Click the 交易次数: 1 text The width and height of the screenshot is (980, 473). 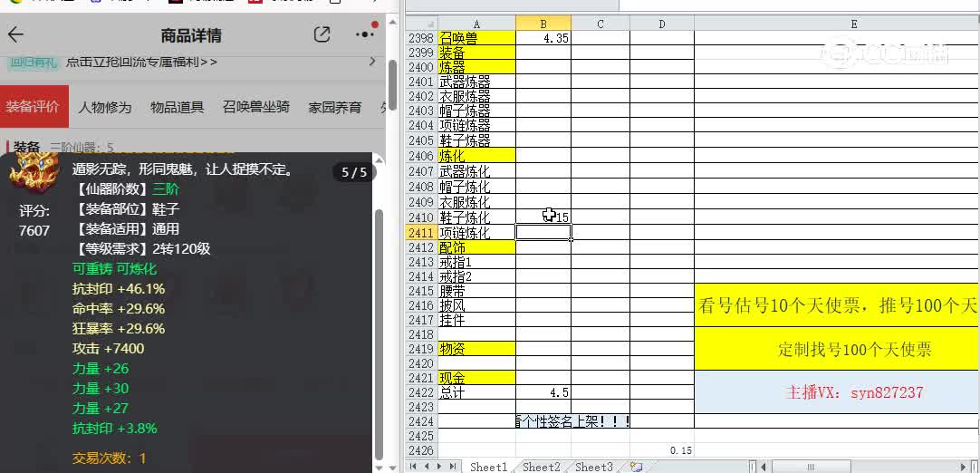109,458
